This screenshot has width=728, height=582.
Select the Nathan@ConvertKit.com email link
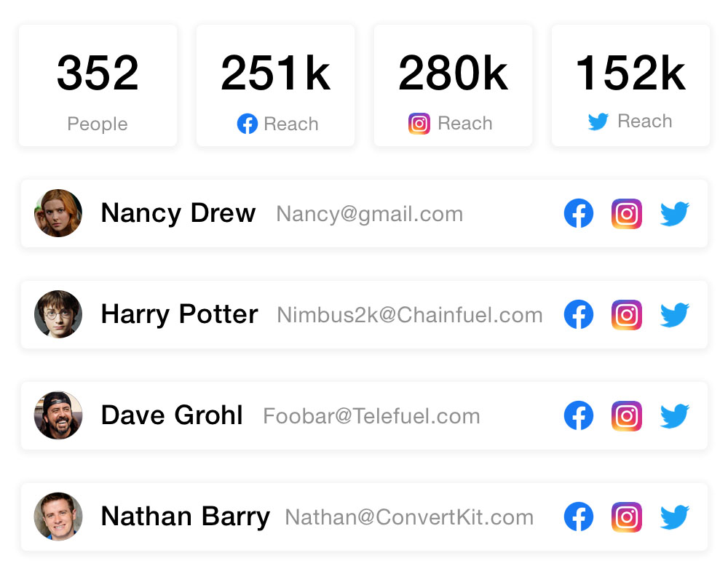point(409,517)
